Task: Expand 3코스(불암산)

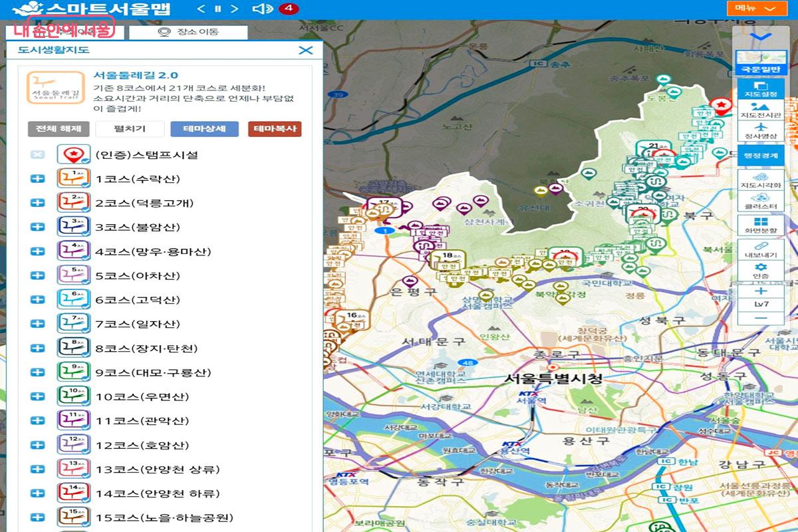Action: pos(37,227)
